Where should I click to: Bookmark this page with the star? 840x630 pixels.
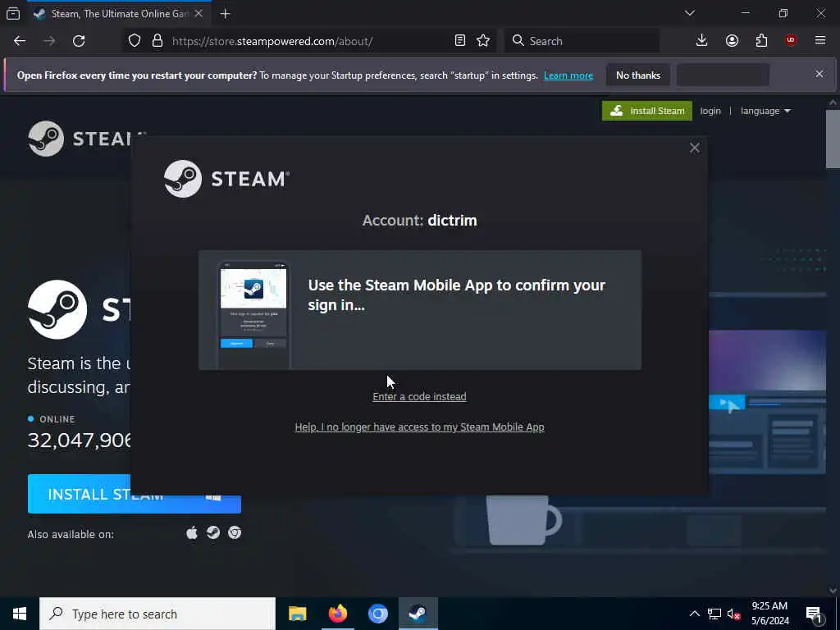click(483, 41)
